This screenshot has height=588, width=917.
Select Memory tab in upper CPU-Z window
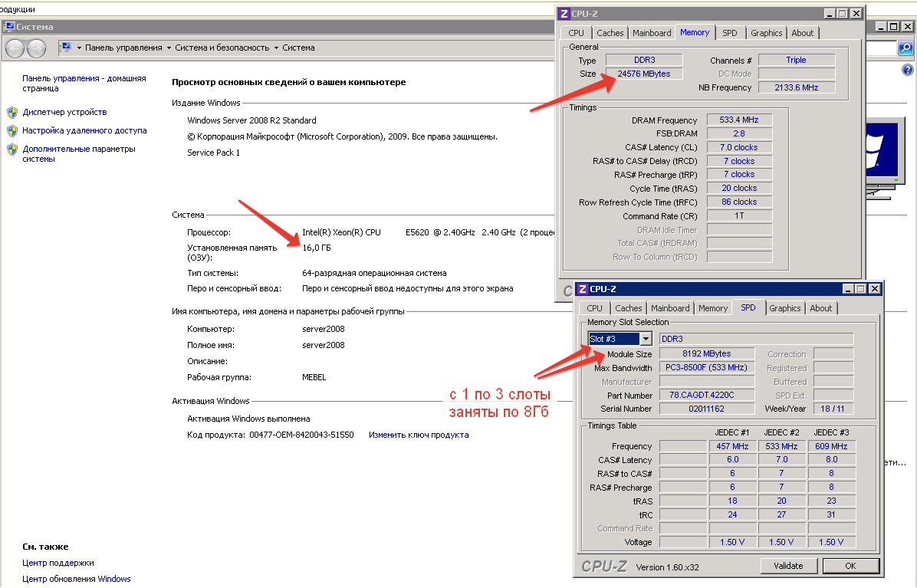point(695,33)
